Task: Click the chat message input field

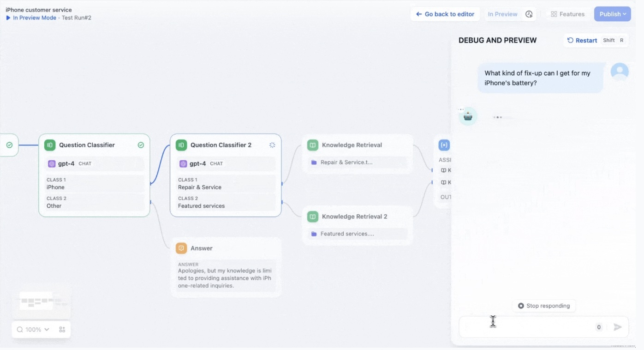Action: pyautogui.click(x=526, y=327)
